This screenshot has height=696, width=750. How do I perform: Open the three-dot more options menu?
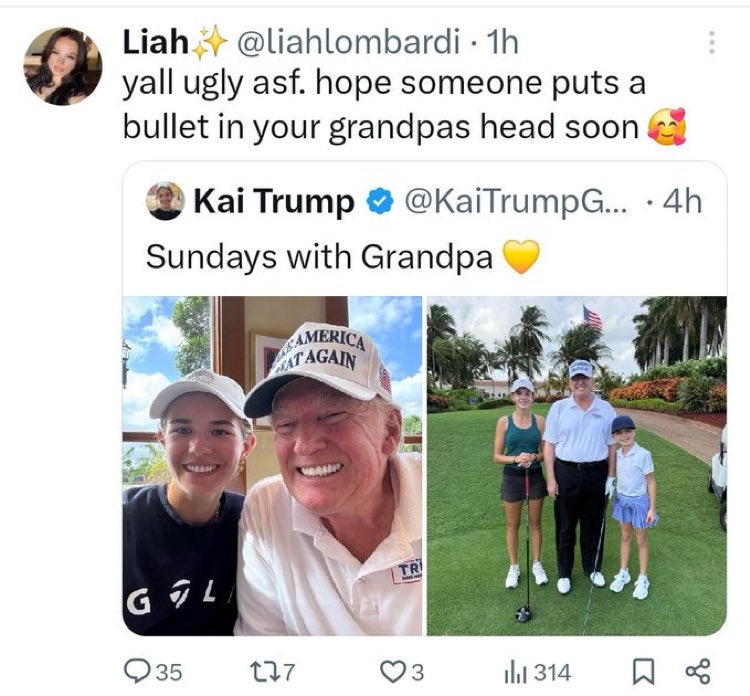coord(711,43)
